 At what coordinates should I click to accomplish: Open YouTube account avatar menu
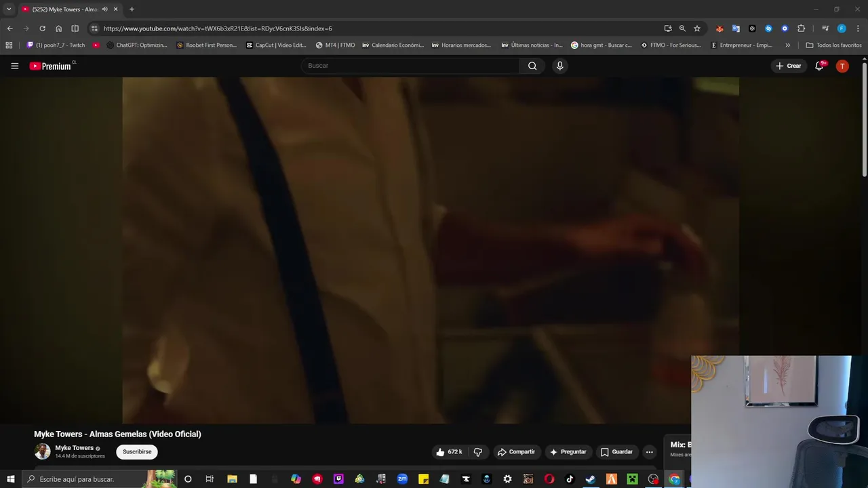[842, 66]
